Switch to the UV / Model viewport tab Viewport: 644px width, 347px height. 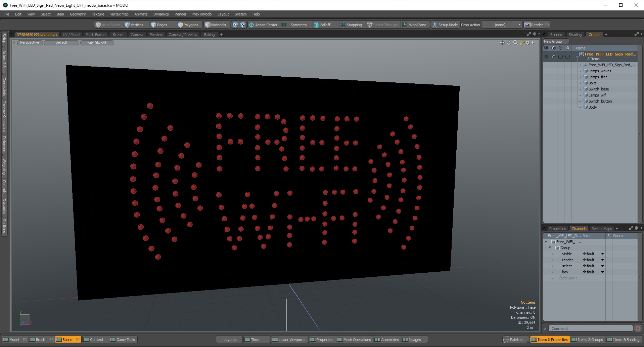tap(71, 35)
